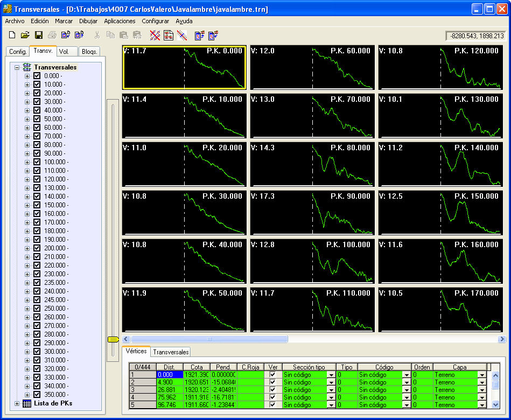Select the P.K. 80.000 profile thumbnail

tap(312, 164)
